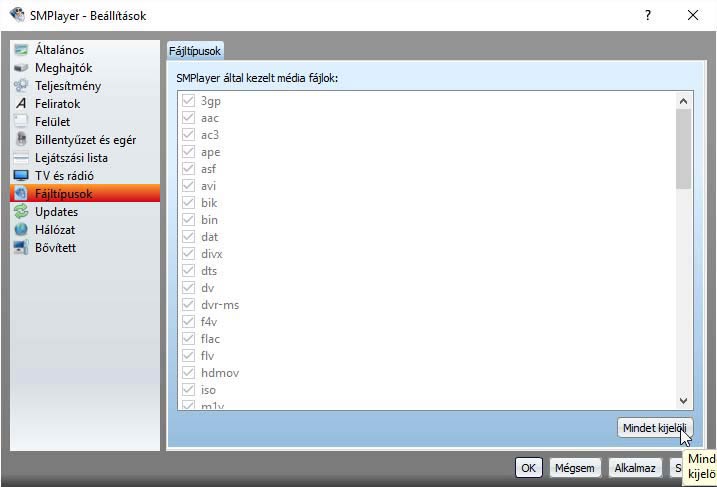Viewport: 717px width, 487px height.
Task: Click the Mindet kijelöli button
Action: (655, 428)
